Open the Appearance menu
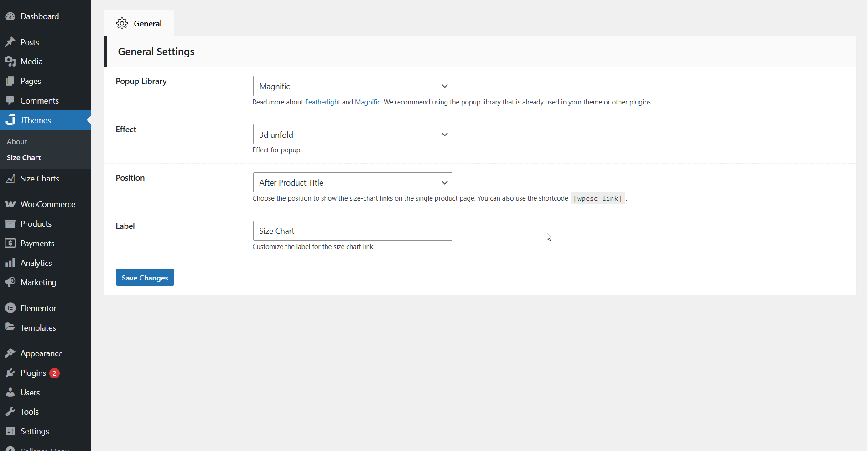The image size is (868, 451). point(41,353)
